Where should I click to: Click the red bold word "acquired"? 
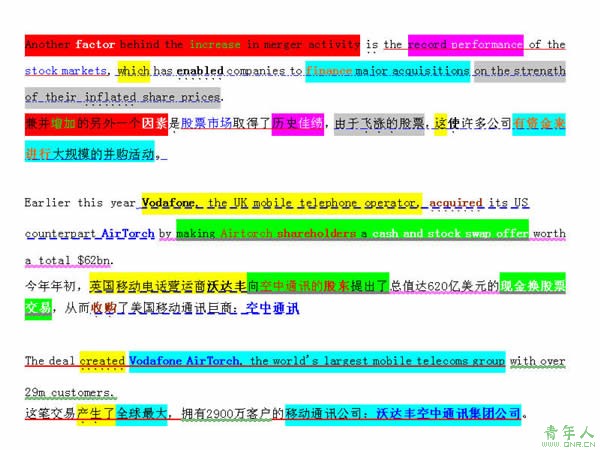[x=456, y=203]
